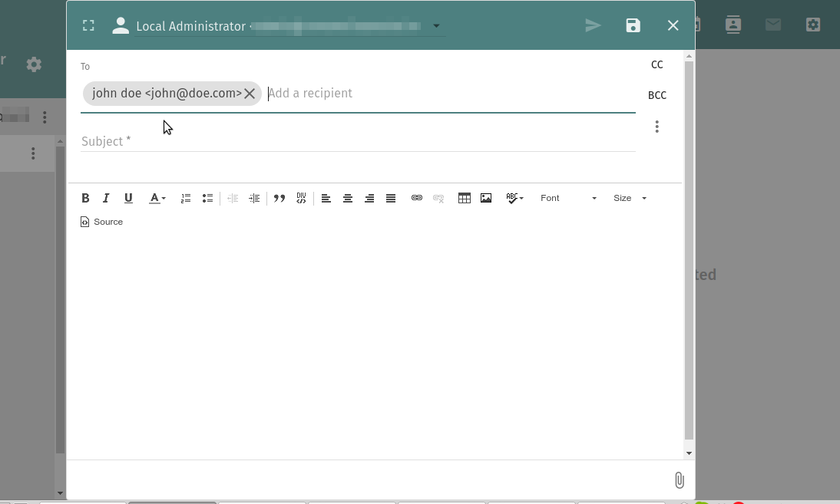Toggle bold text formatting
This screenshot has width=840, height=504.
pos(85,198)
